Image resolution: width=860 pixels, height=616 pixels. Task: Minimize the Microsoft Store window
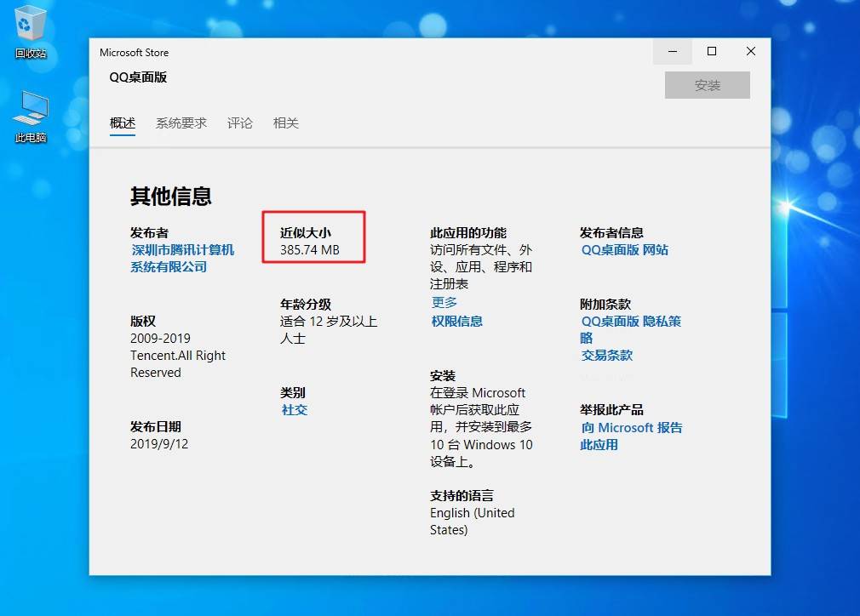coord(673,52)
